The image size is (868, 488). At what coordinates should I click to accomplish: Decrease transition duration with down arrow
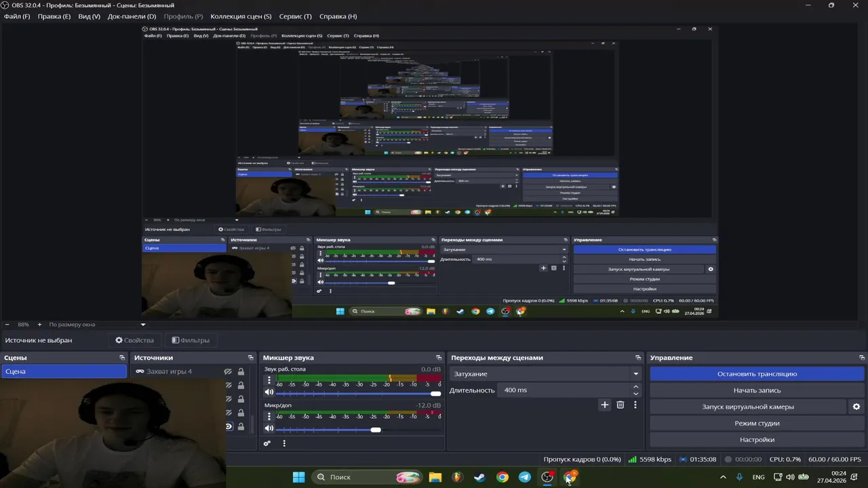[635, 394]
